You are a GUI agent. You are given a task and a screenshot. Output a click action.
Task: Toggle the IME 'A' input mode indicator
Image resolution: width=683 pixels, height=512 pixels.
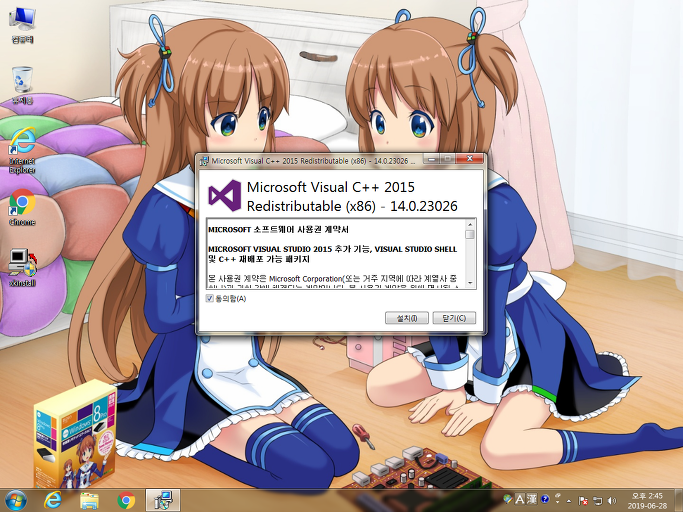coord(520,499)
